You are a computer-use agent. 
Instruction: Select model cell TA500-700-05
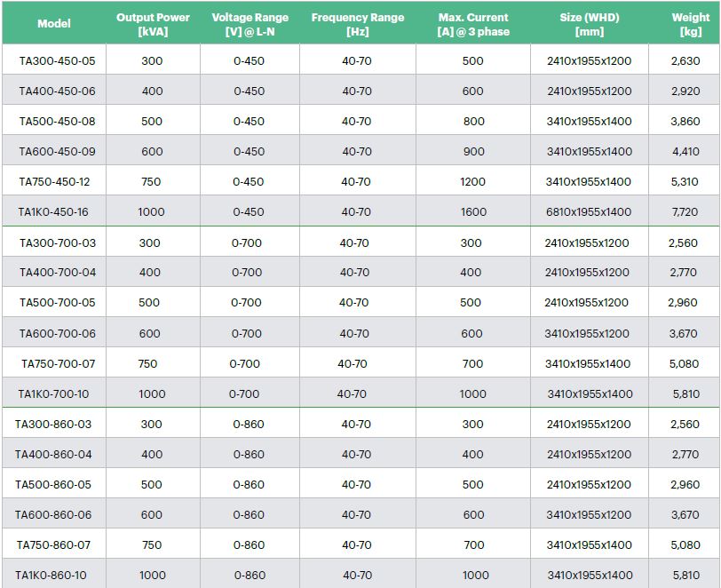(57, 303)
